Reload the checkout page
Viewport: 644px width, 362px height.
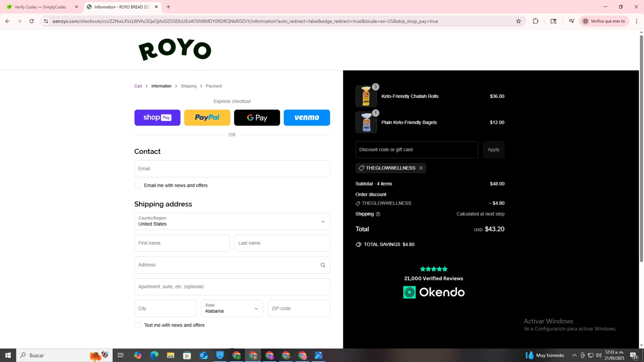[31, 21]
